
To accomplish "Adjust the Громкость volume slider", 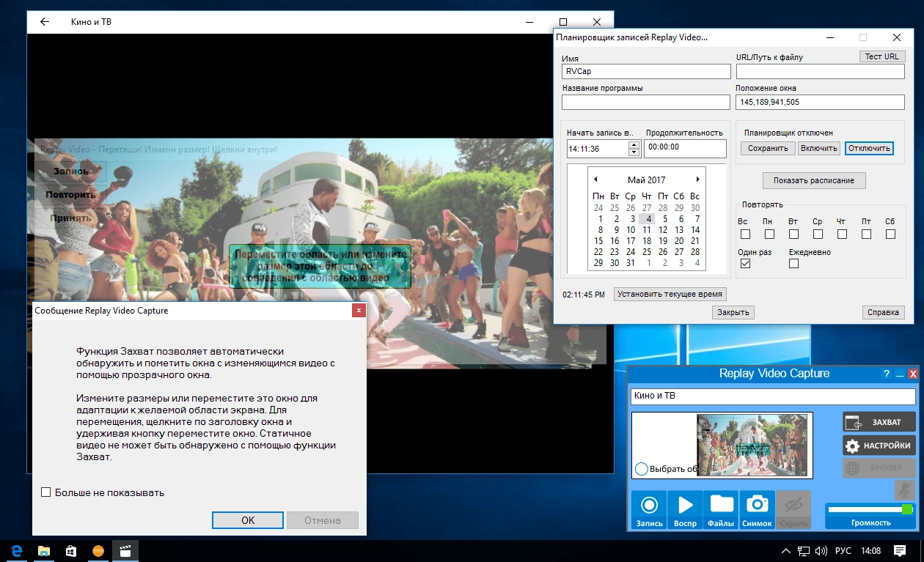I will pyautogui.click(x=871, y=509).
